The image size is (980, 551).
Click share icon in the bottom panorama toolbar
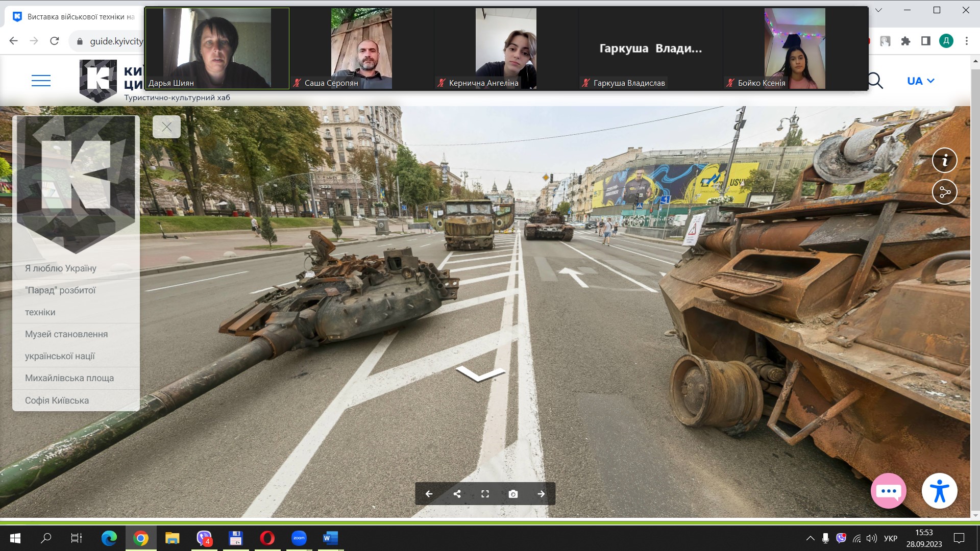[457, 494]
